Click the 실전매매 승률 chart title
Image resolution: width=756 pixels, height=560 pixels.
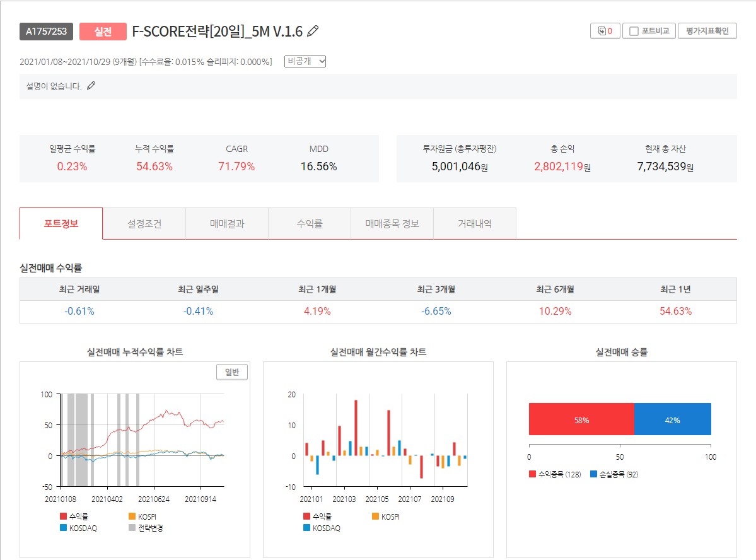[x=622, y=352]
